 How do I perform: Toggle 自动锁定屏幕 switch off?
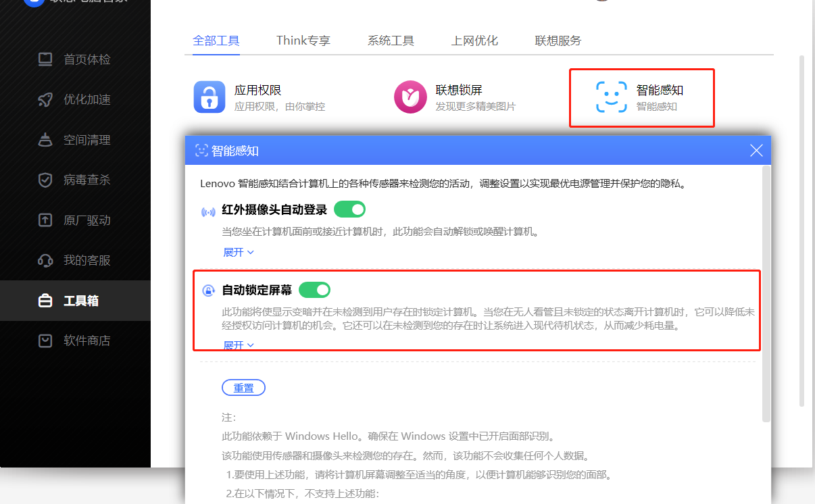pyautogui.click(x=314, y=291)
